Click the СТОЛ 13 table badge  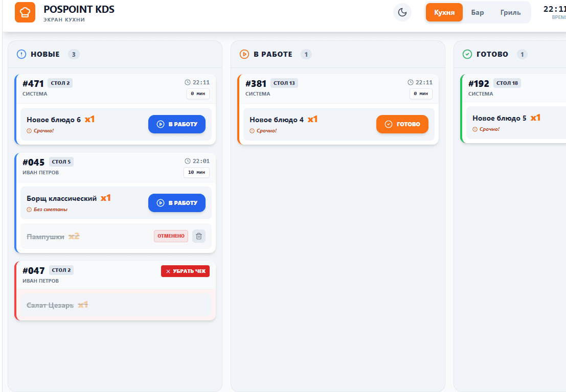tap(284, 83)
